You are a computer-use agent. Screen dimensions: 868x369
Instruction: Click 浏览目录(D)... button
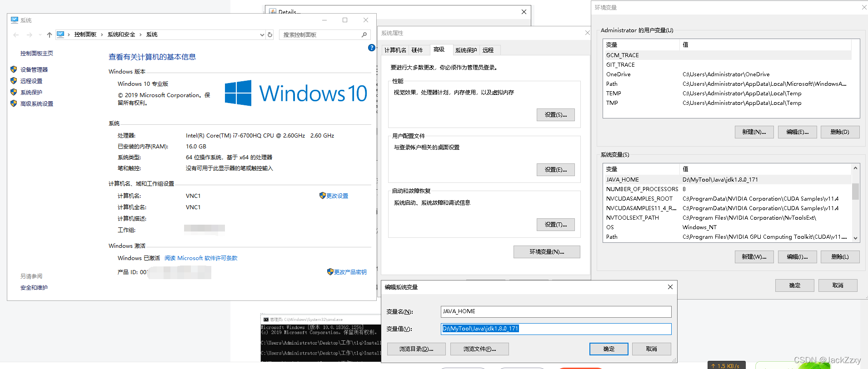[416, 349]
